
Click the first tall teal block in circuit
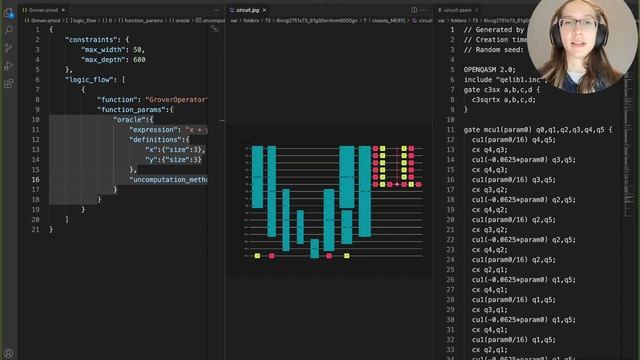click(258, 177)
